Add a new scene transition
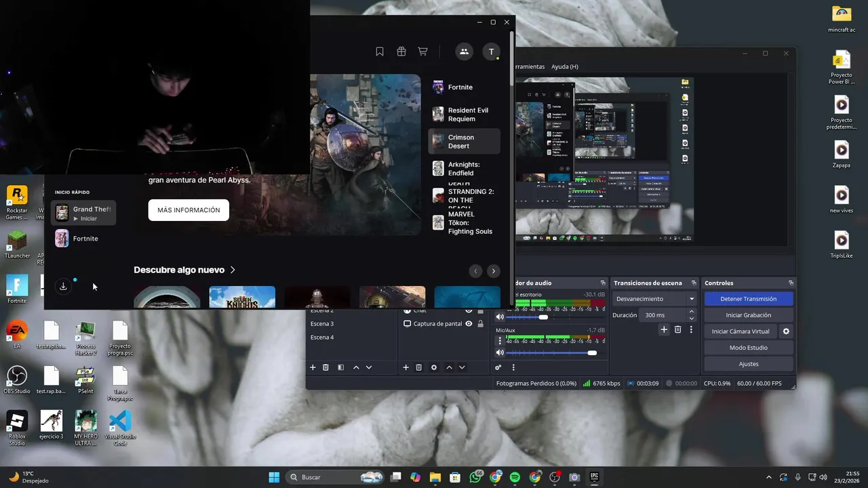Image resolution: width=868 pixels, height=488 pixels. [664, 329]
